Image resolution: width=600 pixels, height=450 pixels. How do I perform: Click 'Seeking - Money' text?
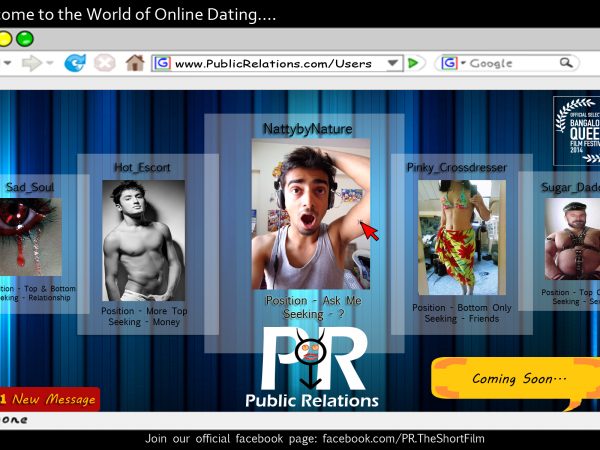144,322
